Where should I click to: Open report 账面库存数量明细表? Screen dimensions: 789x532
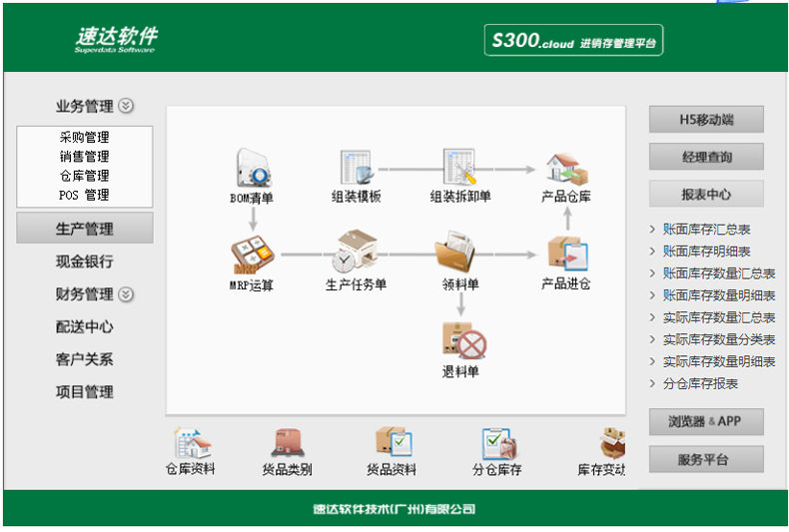[x=719, y=295]
